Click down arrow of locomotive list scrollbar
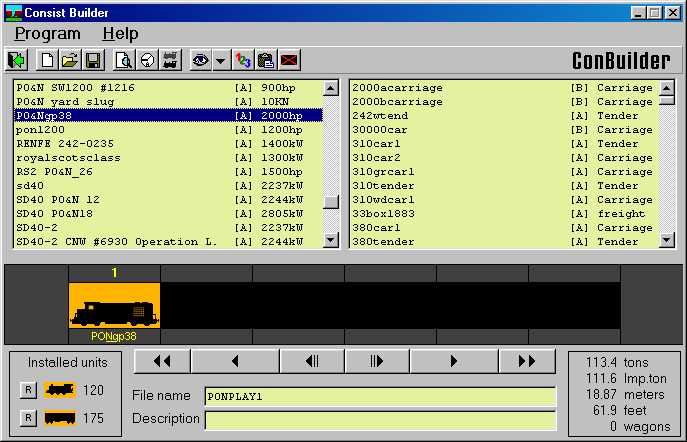The width and height of the screenshot is (687, 442). pyautogui.click(x=331, y=240)
